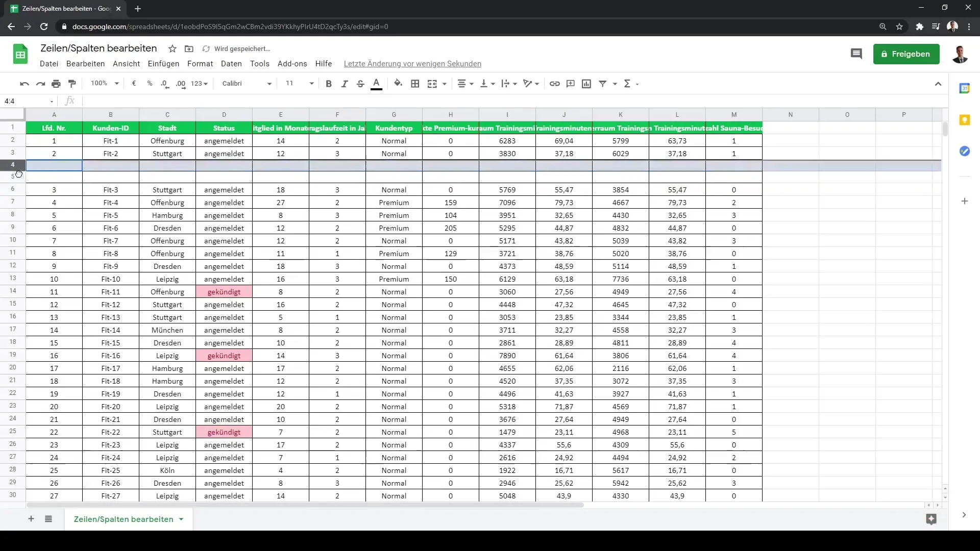Screen dimensions: 980x551
Task: Click the filter icon in toolbar
Action: point(603,84)
